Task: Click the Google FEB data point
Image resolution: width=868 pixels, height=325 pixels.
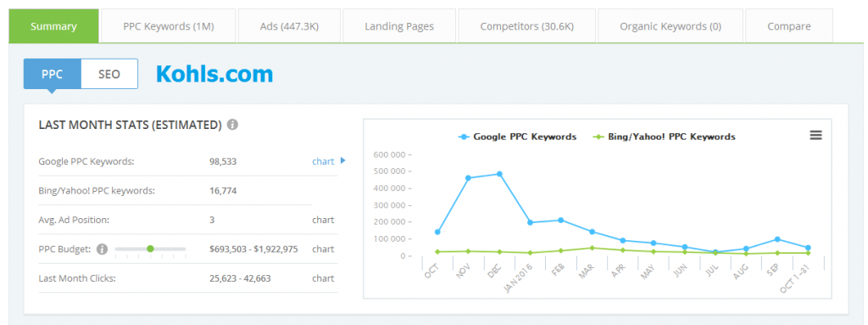Action: tap(561, 220)
